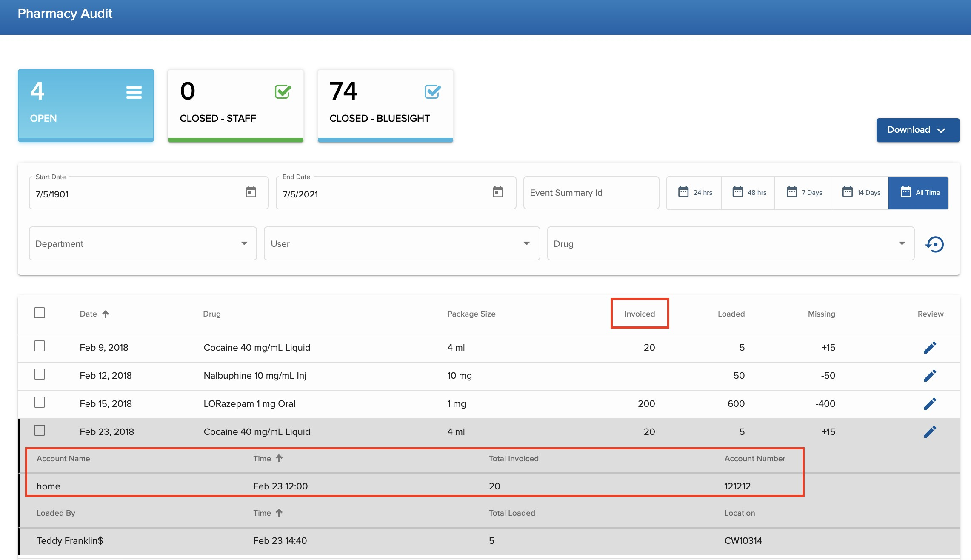Sort by Date column arrow
The image size is (971, 560).
pos(106,314)
